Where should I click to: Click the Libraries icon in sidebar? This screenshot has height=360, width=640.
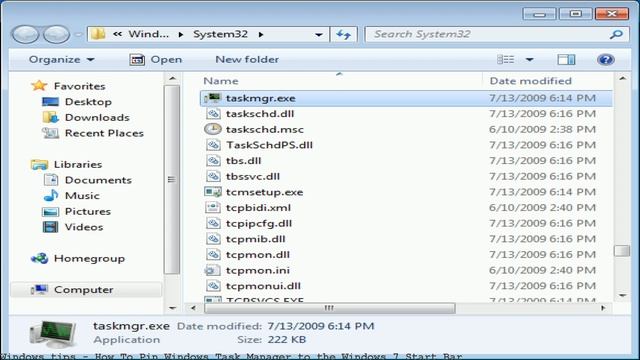(x=39, y=164)
